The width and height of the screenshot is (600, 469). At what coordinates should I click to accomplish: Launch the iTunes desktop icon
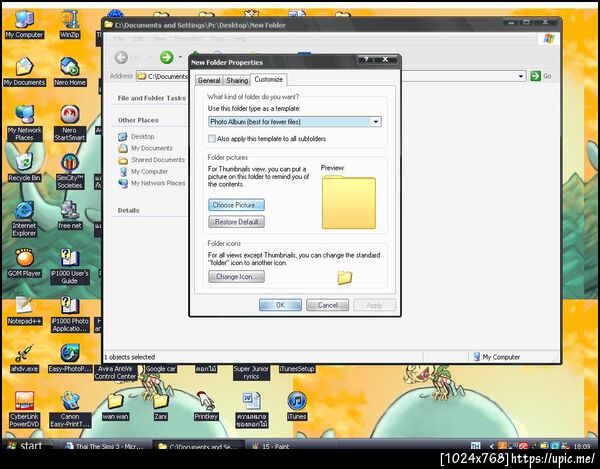pyautogui.click(x=297, y=405)
